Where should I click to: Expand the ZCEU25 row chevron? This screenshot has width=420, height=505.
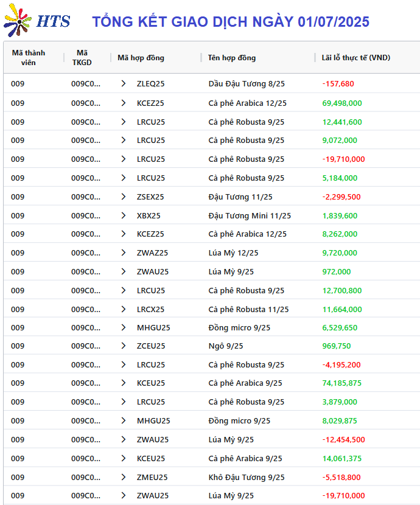[124, 346]
